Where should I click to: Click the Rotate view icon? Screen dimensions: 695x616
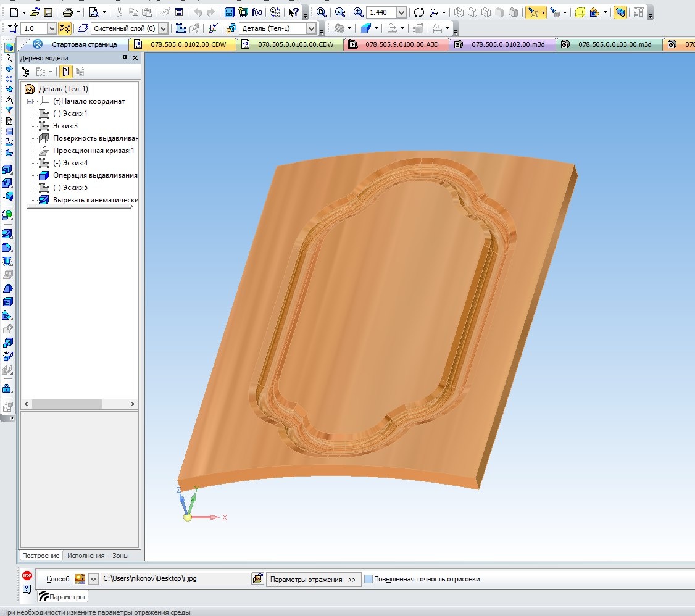point(419,12)
